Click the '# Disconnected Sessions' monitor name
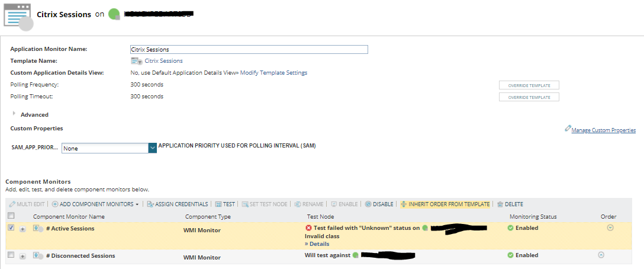The width and height of the screenshot is (644, 269). tap(80, 255)
